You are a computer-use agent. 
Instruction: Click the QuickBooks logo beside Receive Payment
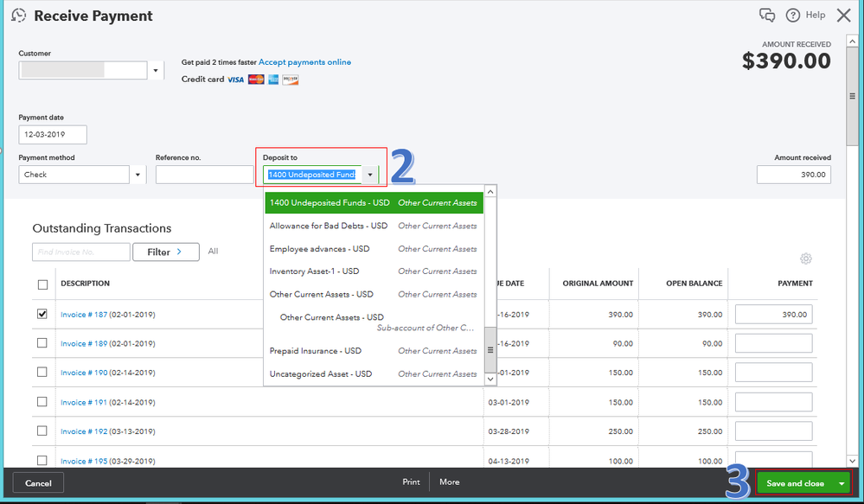coord(19,15)
